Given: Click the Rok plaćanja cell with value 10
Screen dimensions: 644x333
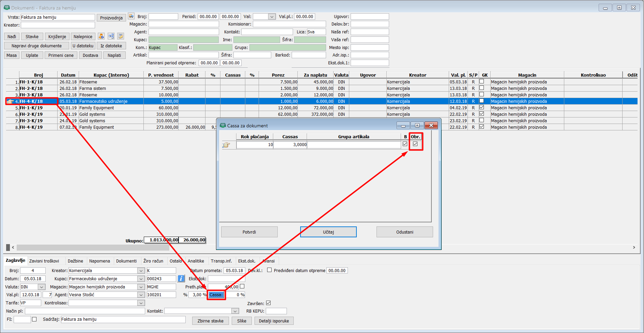Looking at the screenshot, I should click(x=255, y=145).
